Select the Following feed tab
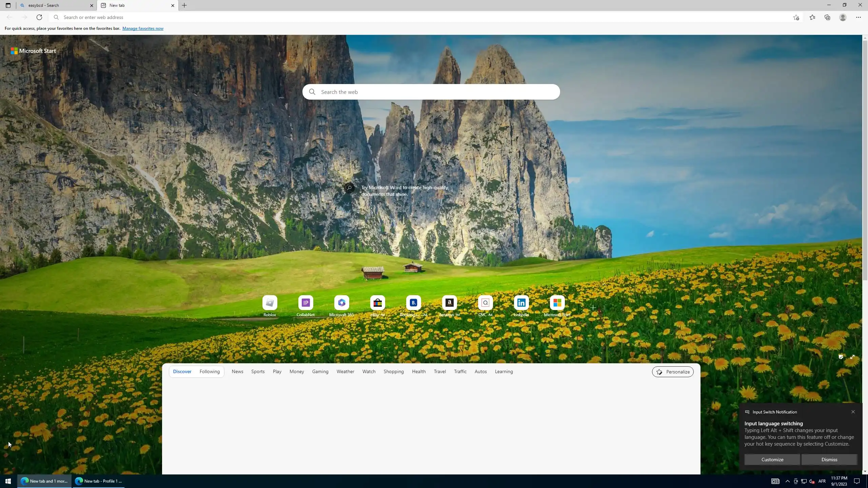This screenshot has height=488, width=868. pos(210,371)
